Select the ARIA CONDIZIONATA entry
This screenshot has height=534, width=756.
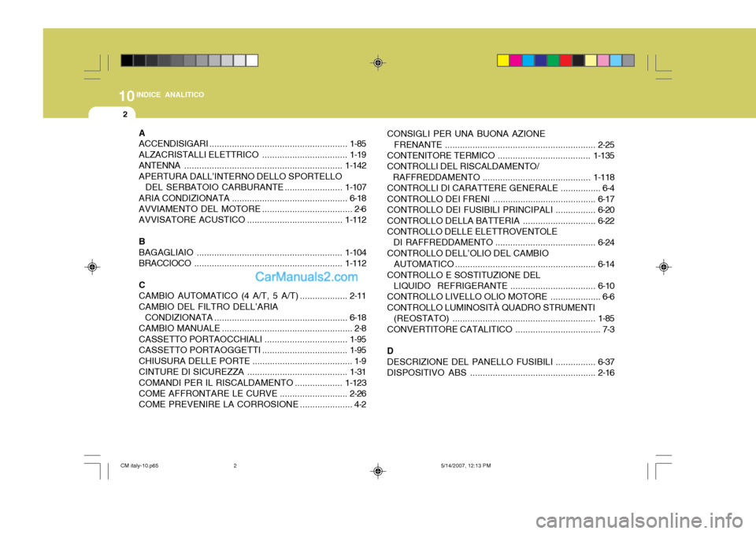tap(252, 198)
